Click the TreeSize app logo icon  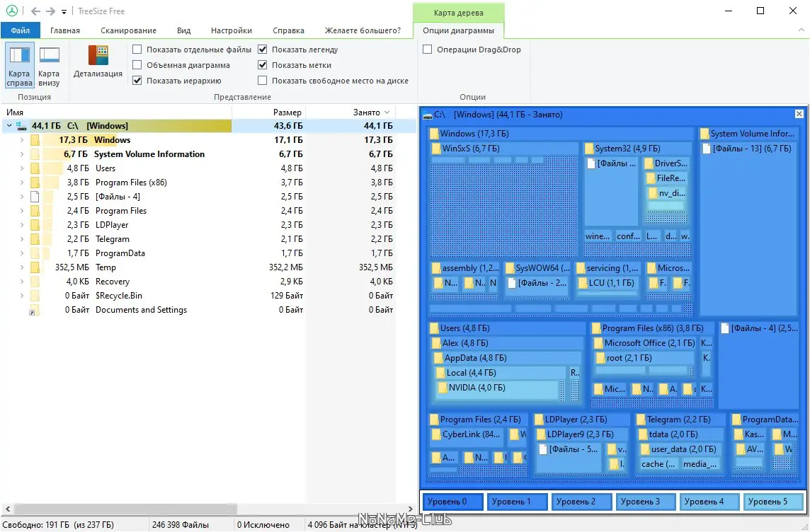click(x=11, y=11)
